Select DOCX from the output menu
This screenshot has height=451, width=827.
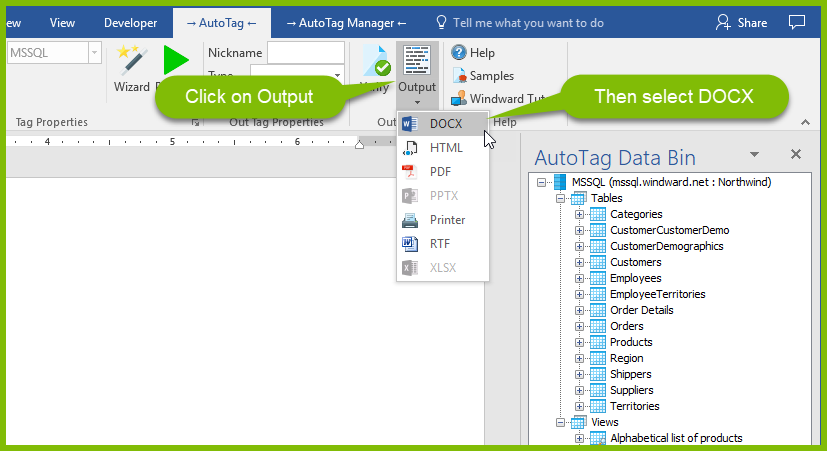click(443, 124)
